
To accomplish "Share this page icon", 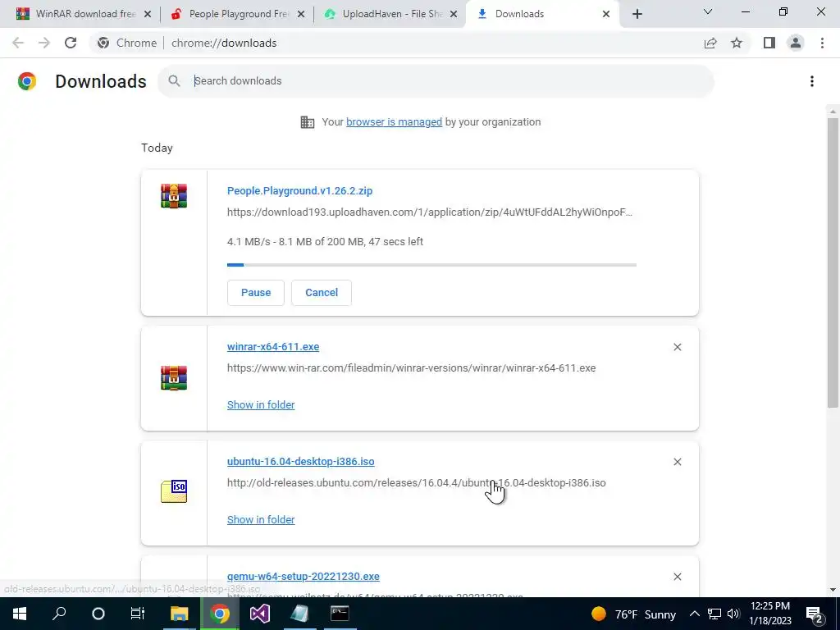I will point(710,43).
